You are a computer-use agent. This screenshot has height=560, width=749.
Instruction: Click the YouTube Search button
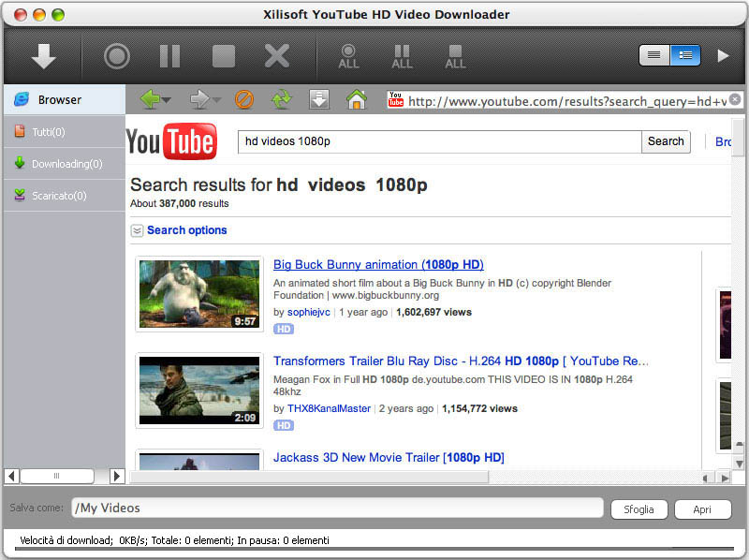point(666,141)
